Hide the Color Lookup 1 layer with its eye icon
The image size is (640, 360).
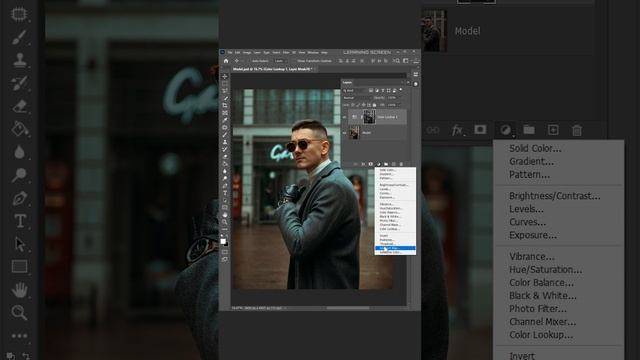(344, 117)
